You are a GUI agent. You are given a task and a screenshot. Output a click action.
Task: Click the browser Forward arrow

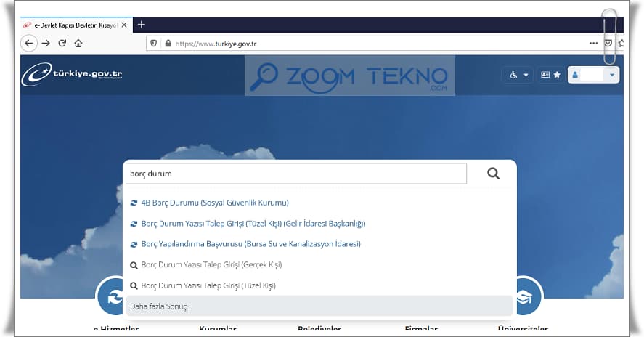pyautogui.click(x=46, y=43)
